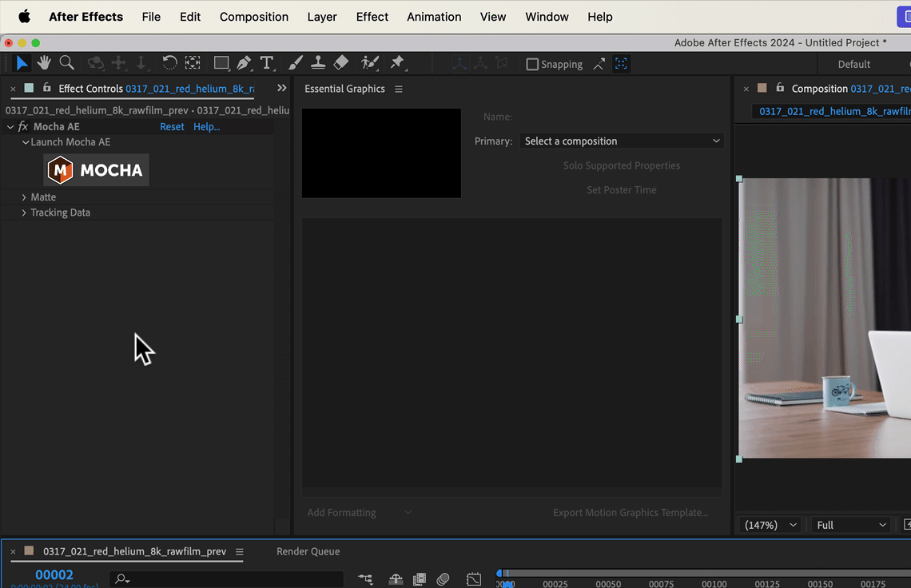
Task: Click the timeline layer search field
Action: pos(227,578)
